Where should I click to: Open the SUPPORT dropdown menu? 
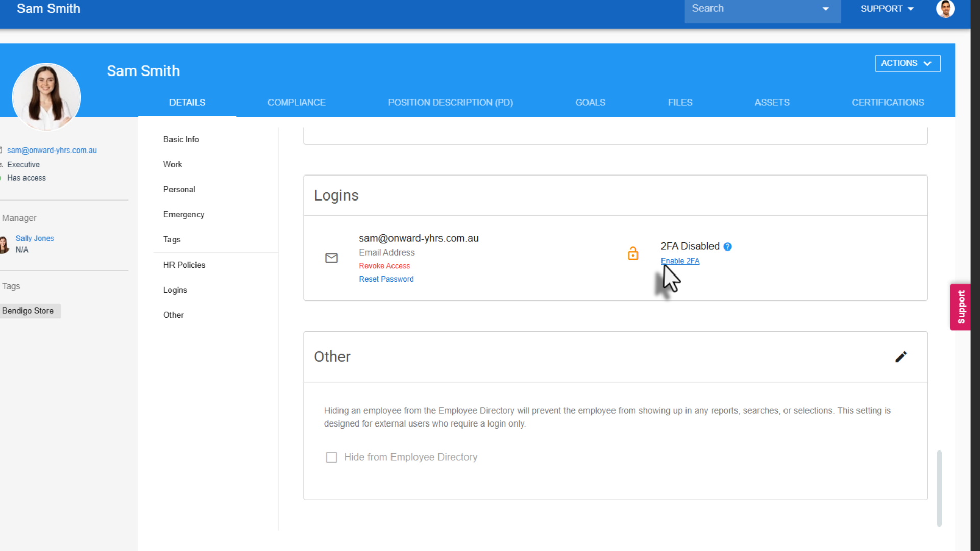pyautogui.click(x=887, y=9)
